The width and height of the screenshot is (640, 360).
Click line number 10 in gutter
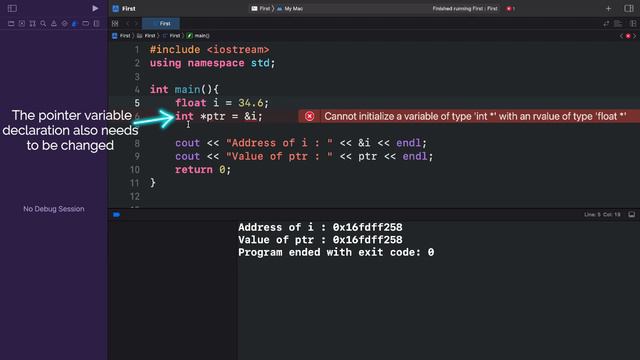[x=135, y=170]
